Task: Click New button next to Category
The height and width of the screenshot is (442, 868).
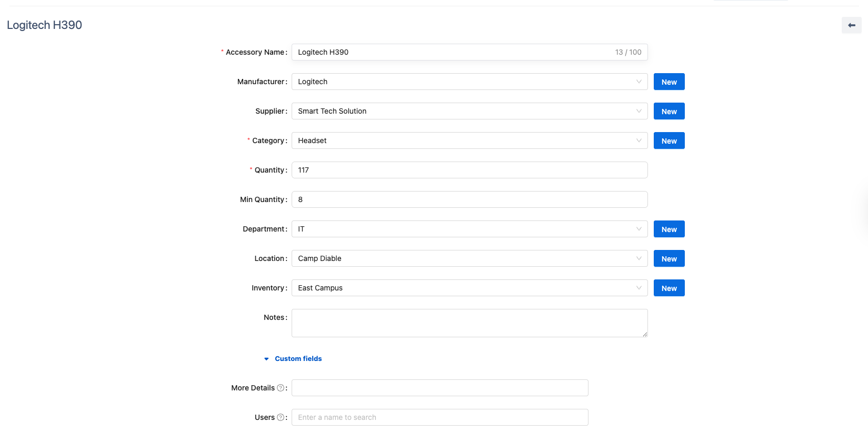Action: 669,140
